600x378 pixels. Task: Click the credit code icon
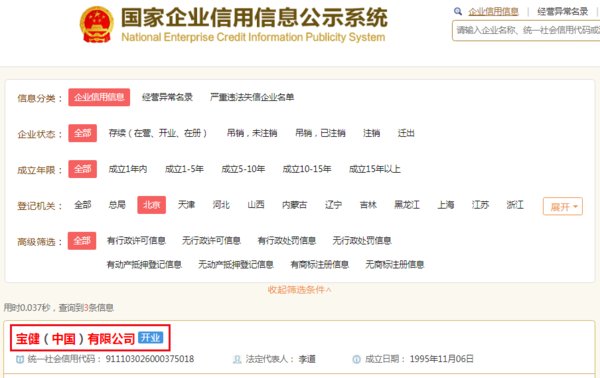pos(20,359)
